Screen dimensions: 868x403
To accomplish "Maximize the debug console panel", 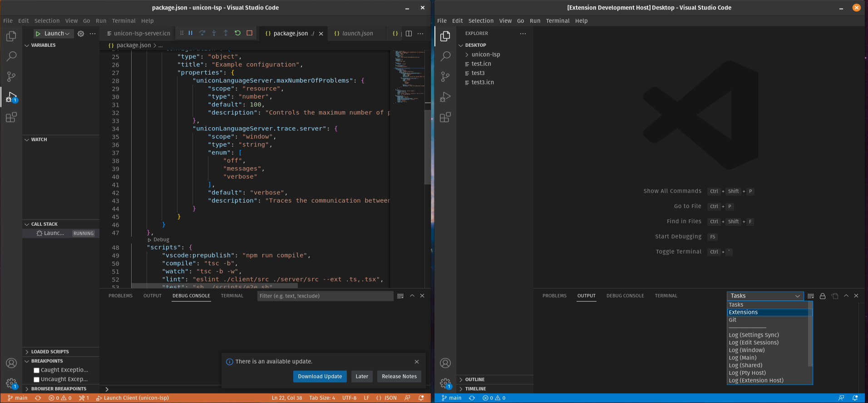I will click(412, 296).
